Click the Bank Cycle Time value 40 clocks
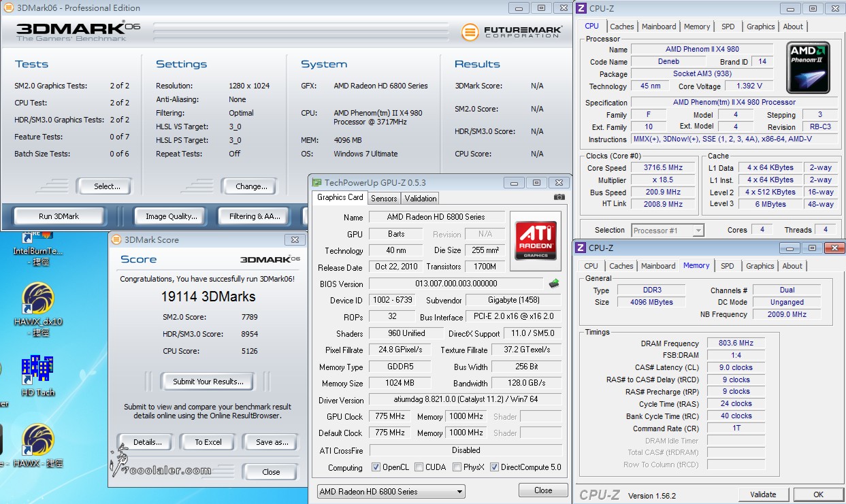The image size is (846, 504). 736,416
